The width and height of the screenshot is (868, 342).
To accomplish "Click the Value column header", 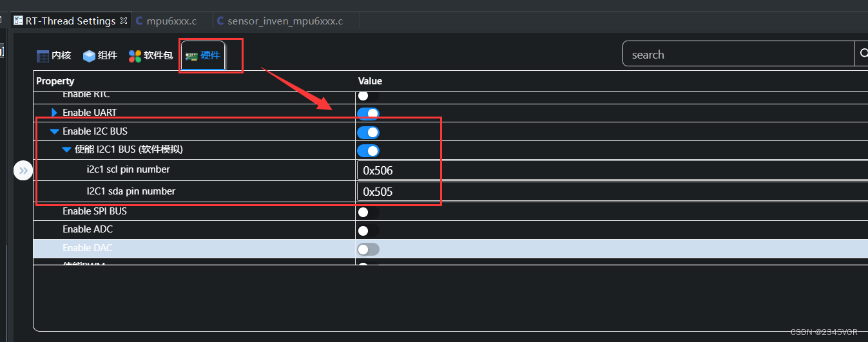I will 370,81.
